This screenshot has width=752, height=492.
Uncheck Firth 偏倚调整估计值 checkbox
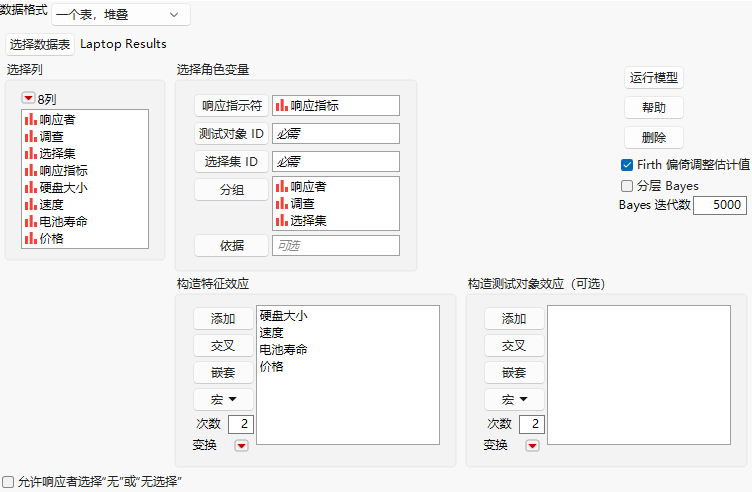click(x=627, y=165)
